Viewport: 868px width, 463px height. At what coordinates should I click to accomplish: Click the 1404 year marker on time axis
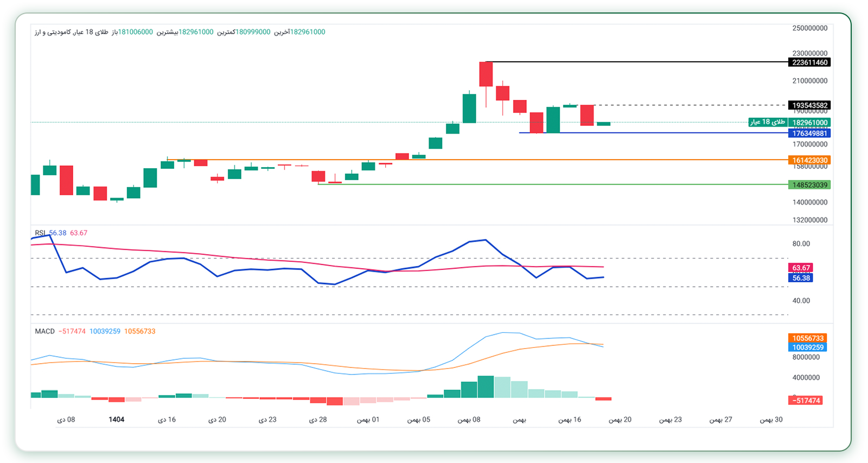pos(116,420)
